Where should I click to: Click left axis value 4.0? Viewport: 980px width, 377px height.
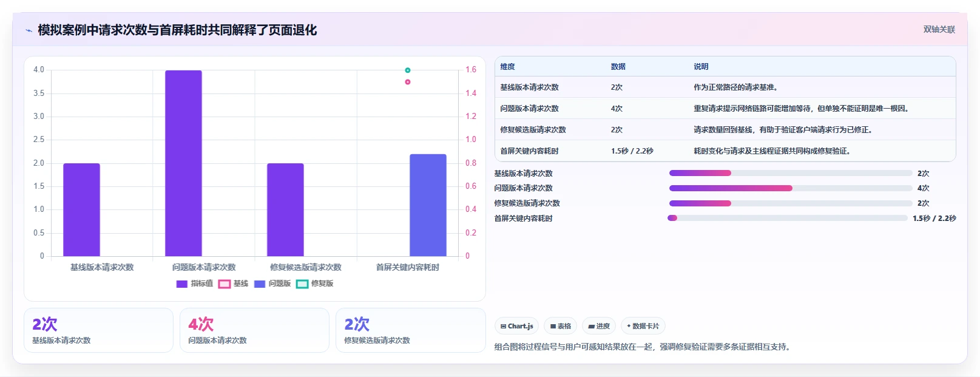[39, 70]
